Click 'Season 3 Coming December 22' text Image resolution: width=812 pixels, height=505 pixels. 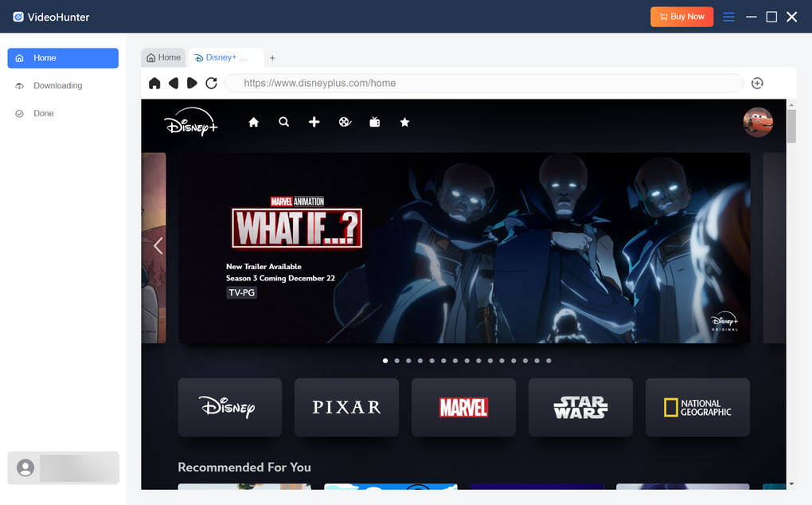[x=280, y=278]
